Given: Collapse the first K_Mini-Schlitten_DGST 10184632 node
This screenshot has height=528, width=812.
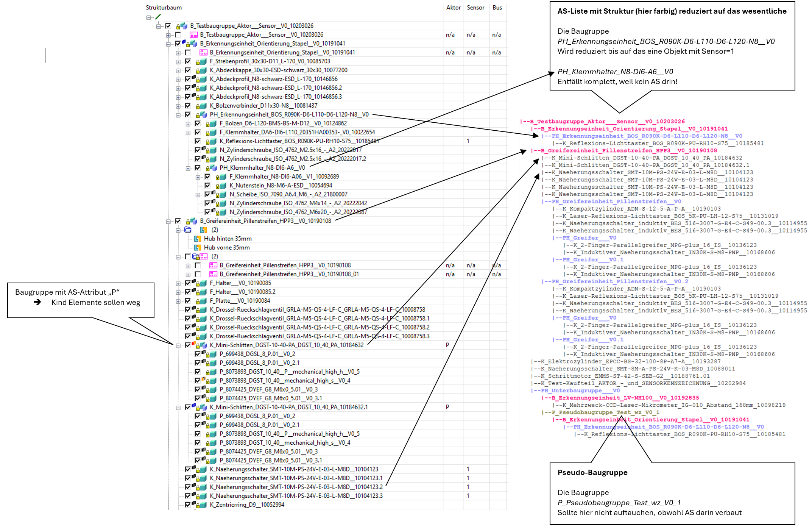Looking at the screenshot, I should tap(178, 345).
